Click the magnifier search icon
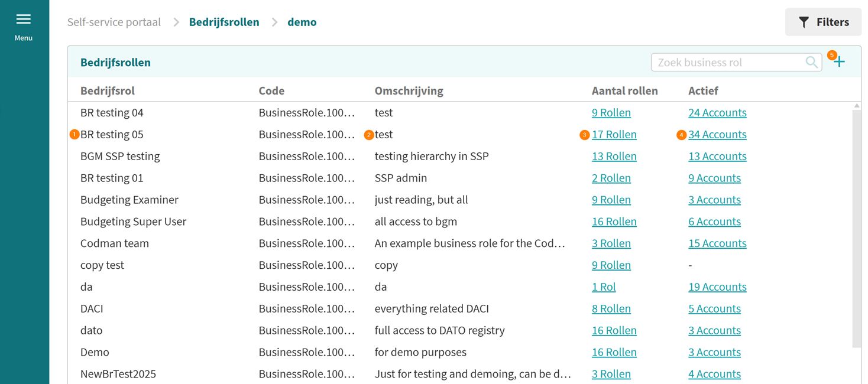 [811, 63]
